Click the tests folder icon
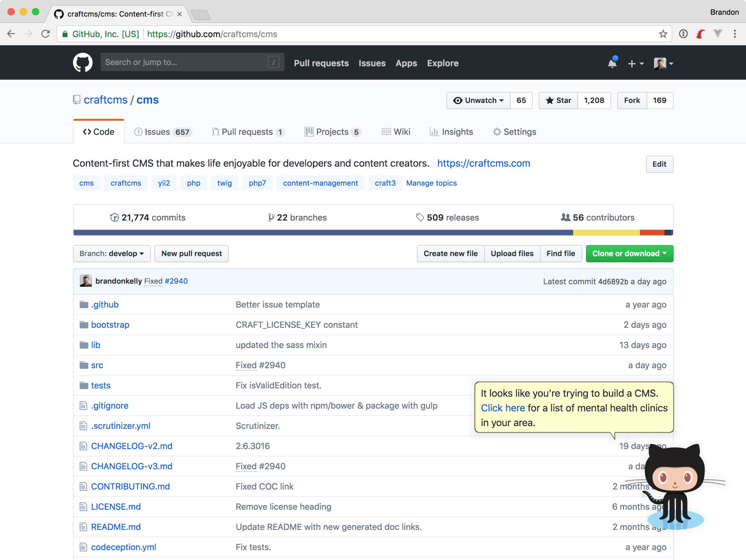746x560 pixels. pyautogui.click(x=84, y=385)
